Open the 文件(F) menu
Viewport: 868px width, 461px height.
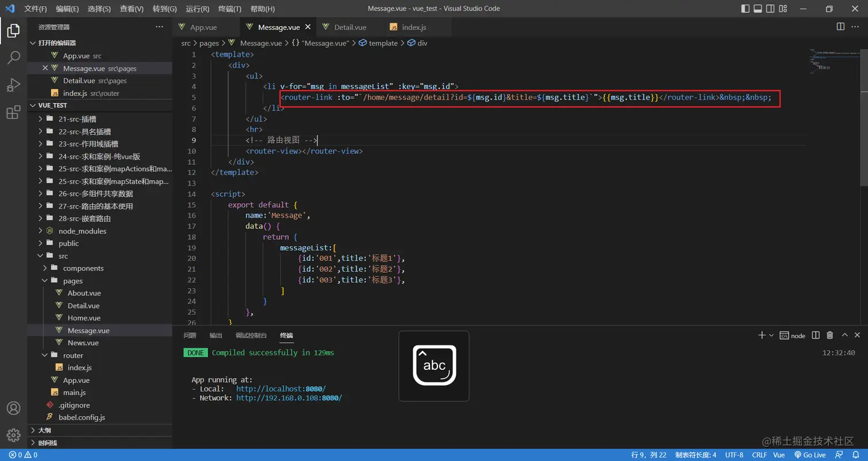(36, 9)
